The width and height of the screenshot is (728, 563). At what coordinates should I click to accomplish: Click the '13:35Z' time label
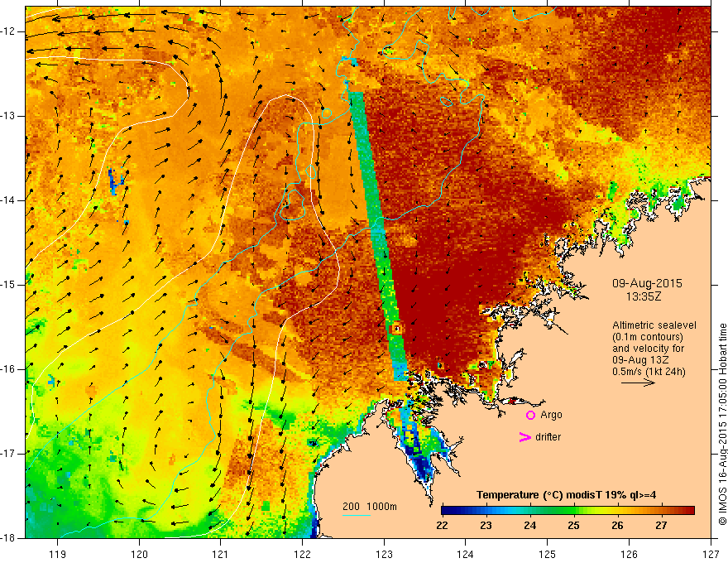click(644, 296)
